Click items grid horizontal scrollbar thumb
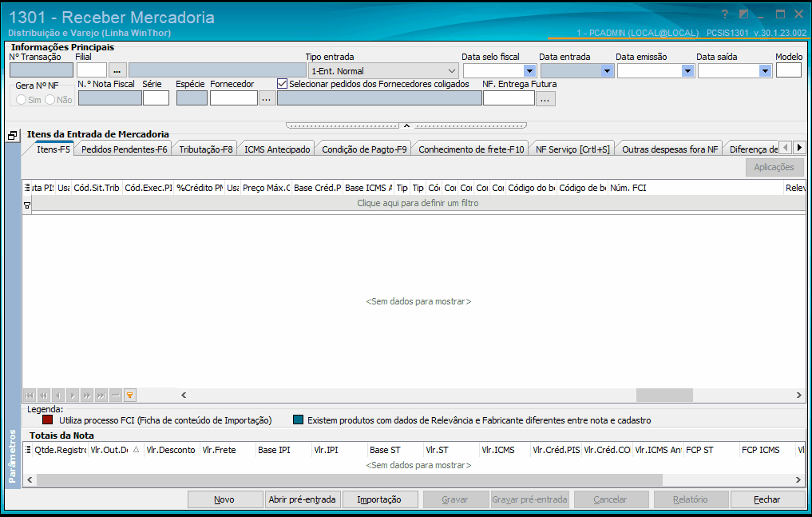 point(664,395)
